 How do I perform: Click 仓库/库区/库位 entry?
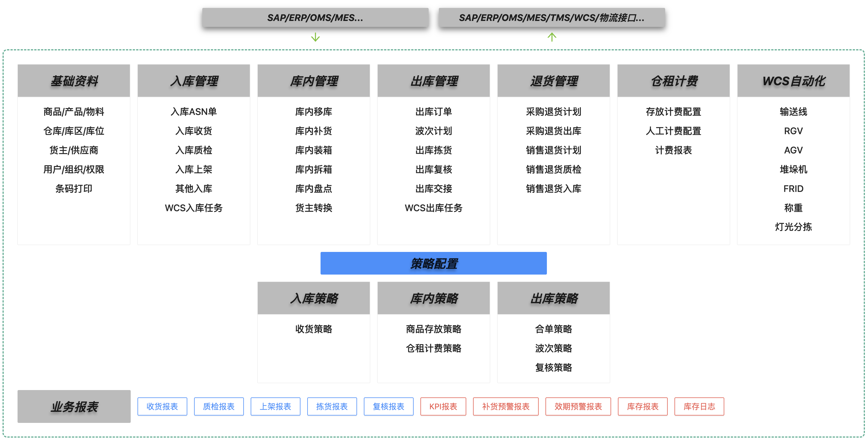pyautogui.click(x=74, y=131)
